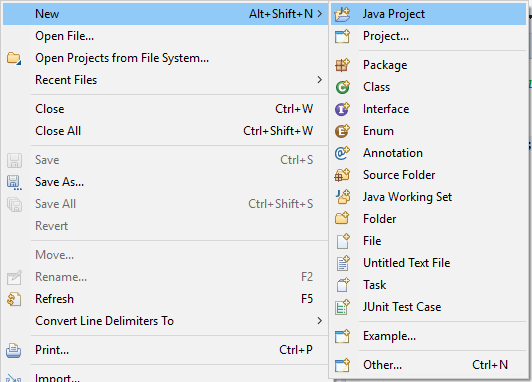This screenshot has height=382, width=532.
Task: Choose Folder in the New submenu
Action: pos(429,219)
